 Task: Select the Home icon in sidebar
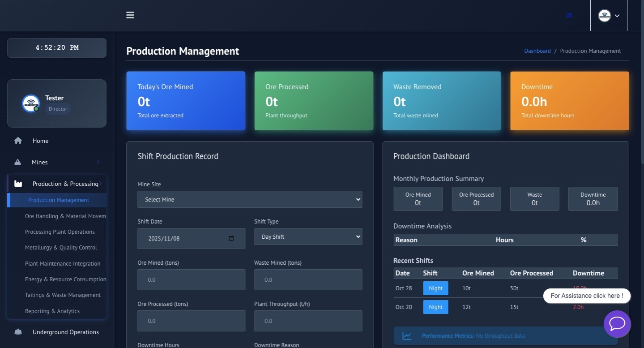pos(18,140)
